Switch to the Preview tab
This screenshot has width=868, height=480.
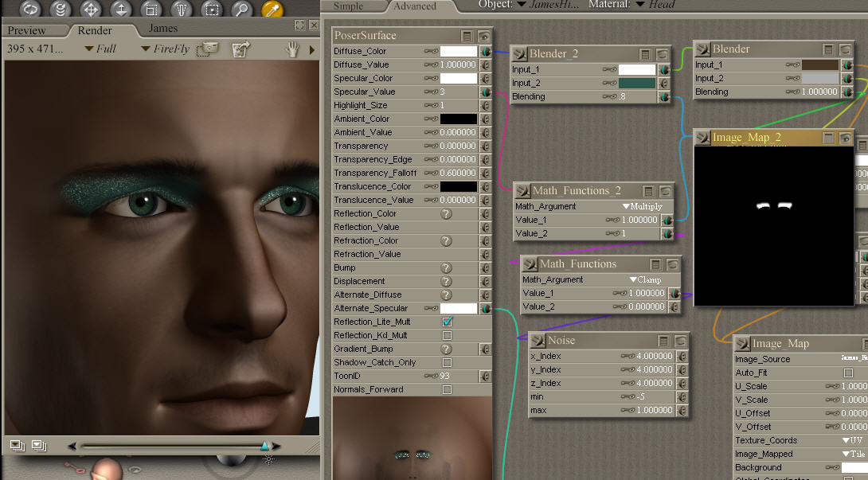[27, 30]
